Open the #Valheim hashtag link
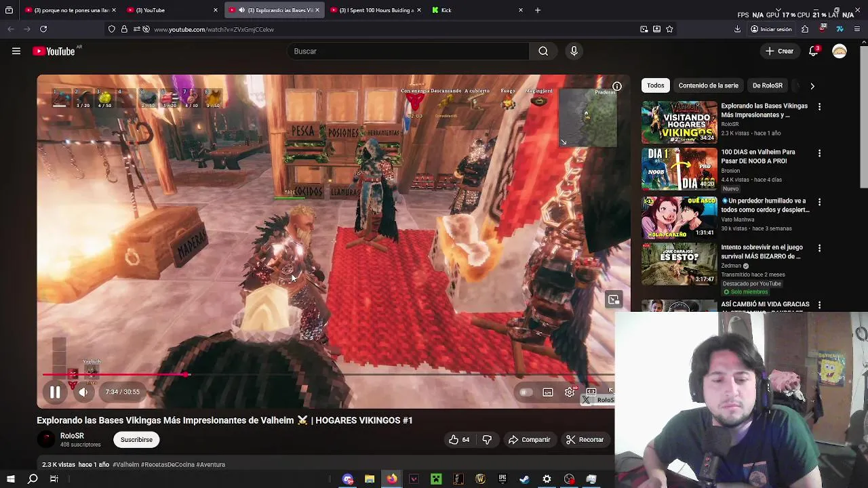Image resolution: width=868 pixels, height=488 pixels. point(125,464)
